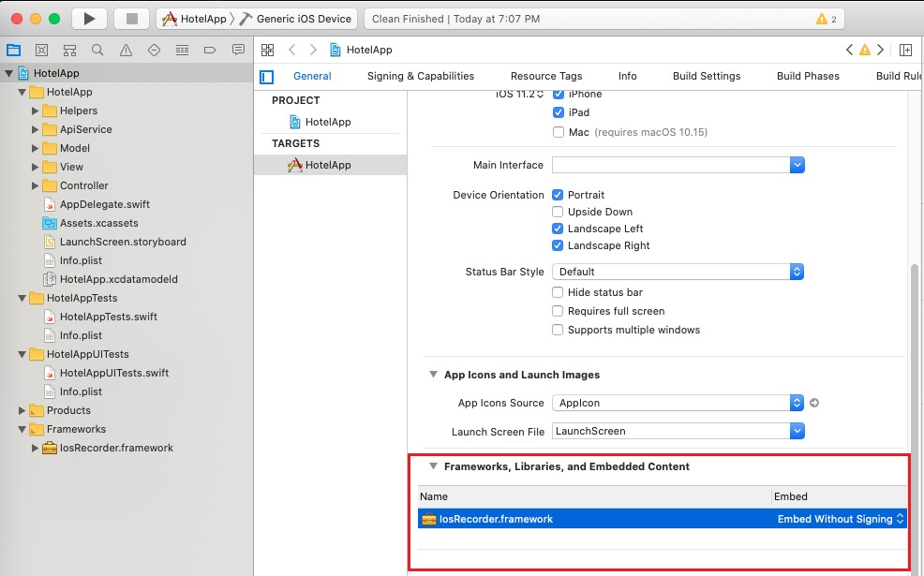
Task: Go back in editor history
Action: coord(292,50)
